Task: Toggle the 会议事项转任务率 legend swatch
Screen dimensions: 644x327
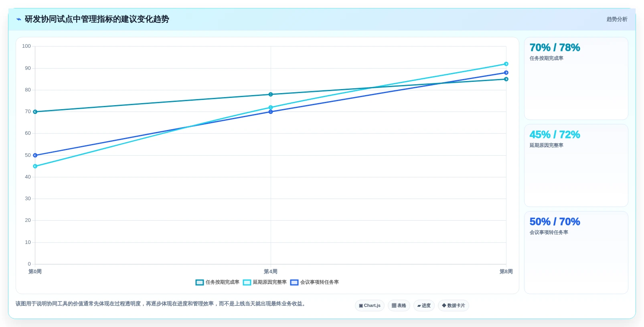Action: (294, 282)
